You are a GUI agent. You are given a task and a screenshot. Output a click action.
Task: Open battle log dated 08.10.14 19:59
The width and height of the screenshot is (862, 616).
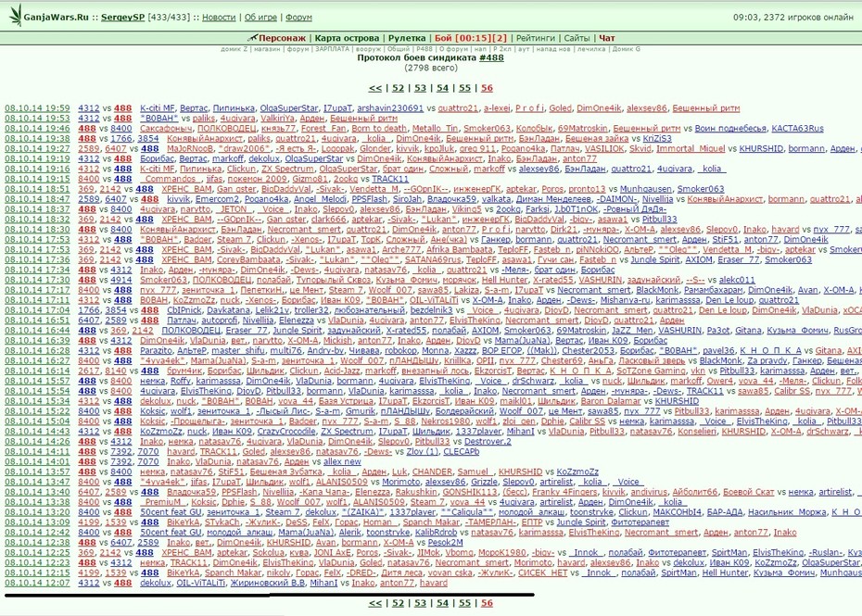click(x=37, y=108)
